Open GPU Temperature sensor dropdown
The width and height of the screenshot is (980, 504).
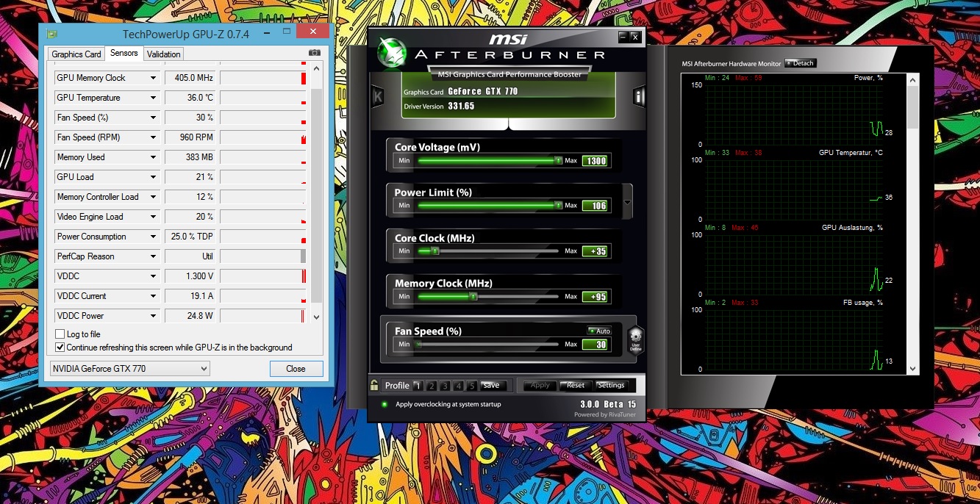pyautogui.click(x=154, y=98)
